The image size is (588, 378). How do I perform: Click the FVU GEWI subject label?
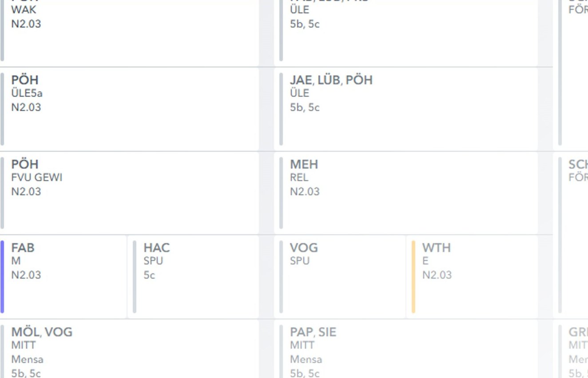click(37, 177)
